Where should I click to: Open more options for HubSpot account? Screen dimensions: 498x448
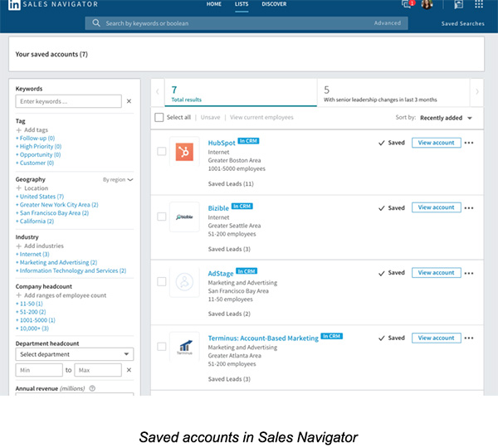[470, 143]
